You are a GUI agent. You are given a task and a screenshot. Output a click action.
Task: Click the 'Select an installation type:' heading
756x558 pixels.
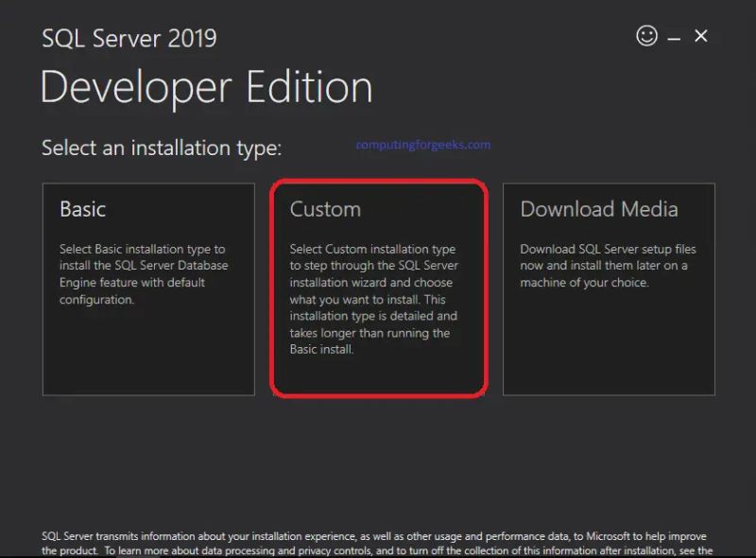tap(162, 148)
